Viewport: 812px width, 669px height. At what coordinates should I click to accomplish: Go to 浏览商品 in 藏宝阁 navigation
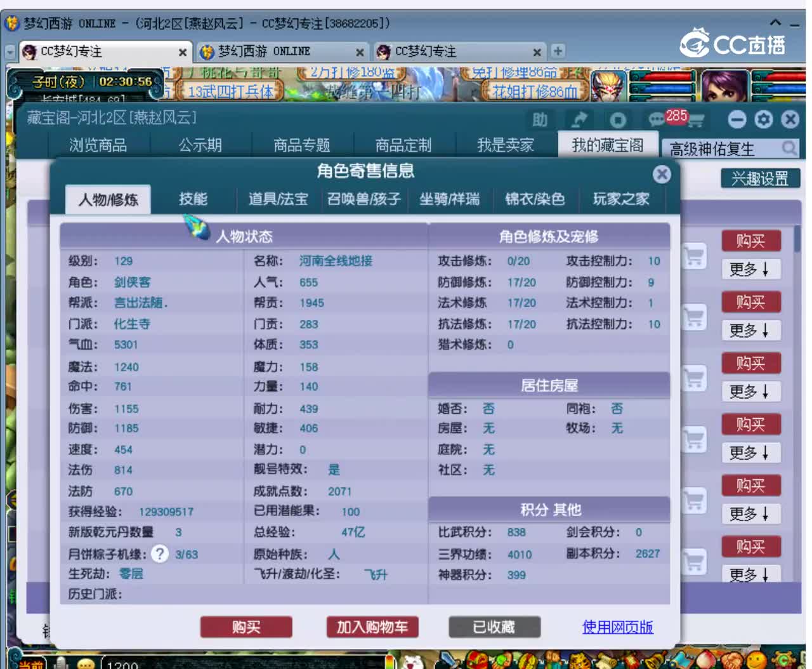point(98,145)
